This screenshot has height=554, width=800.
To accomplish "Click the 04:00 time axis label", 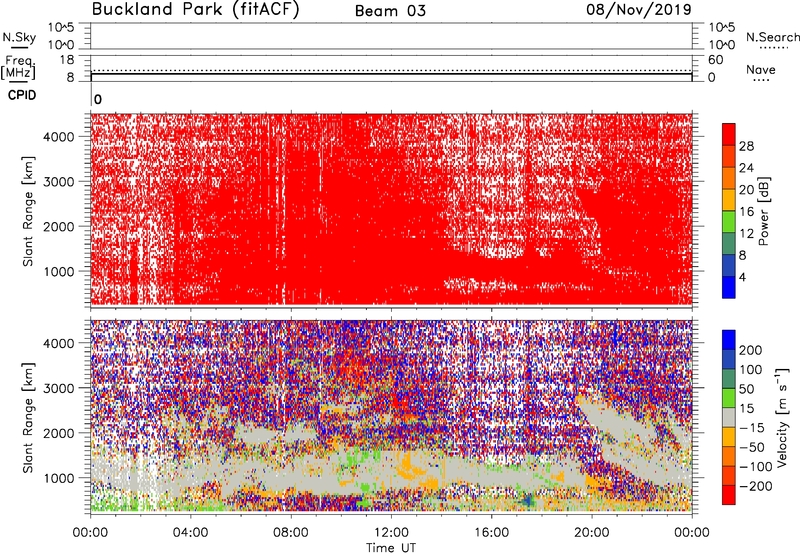I will tap(190, 533).
